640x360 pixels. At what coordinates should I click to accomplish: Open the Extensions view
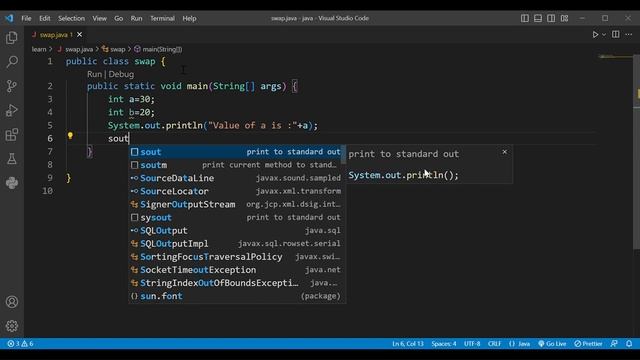click(x=12, y=134)
